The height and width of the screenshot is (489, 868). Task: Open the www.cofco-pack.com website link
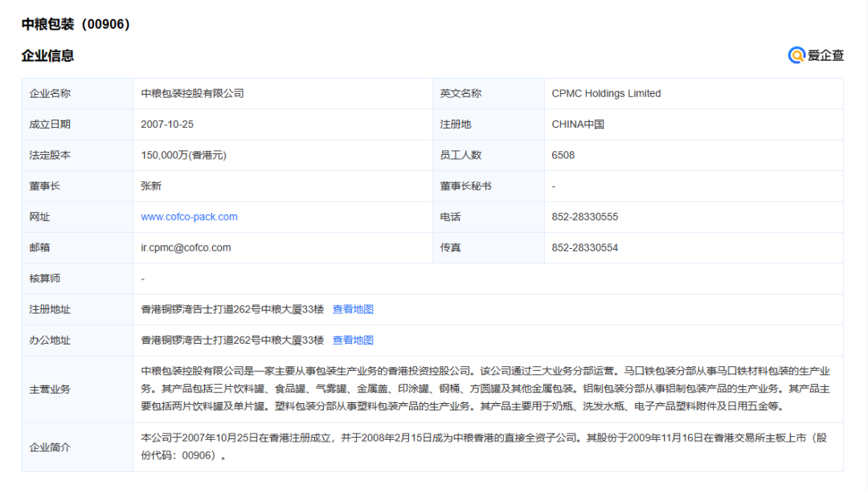(x=190, y=217)
